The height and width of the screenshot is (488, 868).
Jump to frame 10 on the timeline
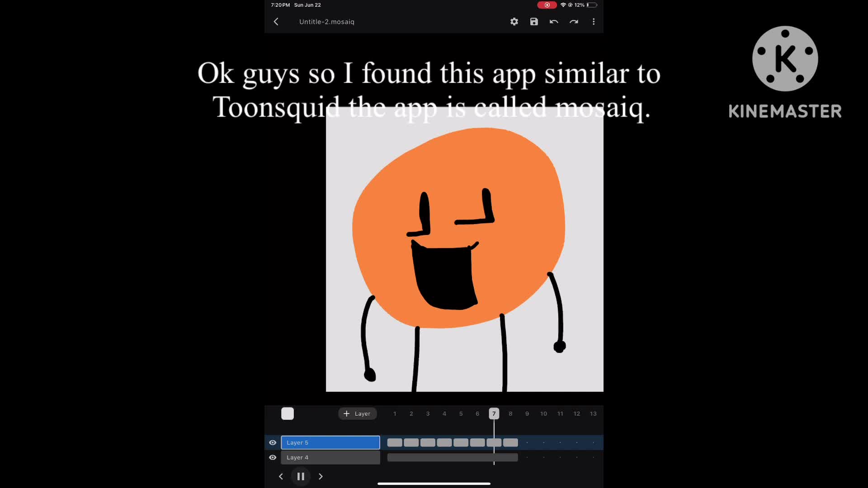tap(543, 413)
